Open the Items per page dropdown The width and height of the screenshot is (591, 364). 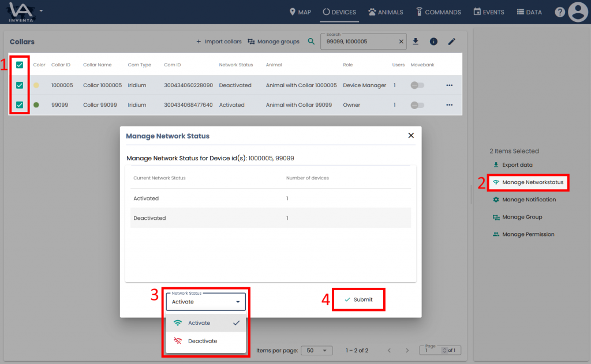point(318,350)
